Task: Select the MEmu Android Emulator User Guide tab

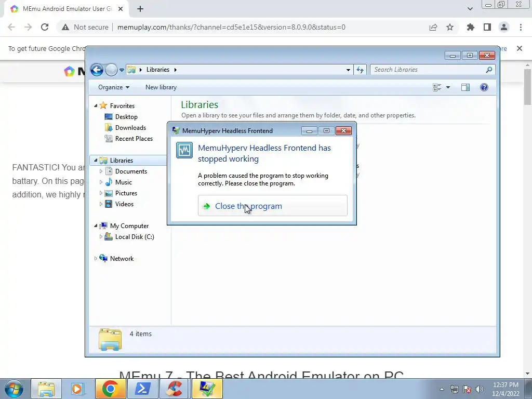Action: [66, 9]
